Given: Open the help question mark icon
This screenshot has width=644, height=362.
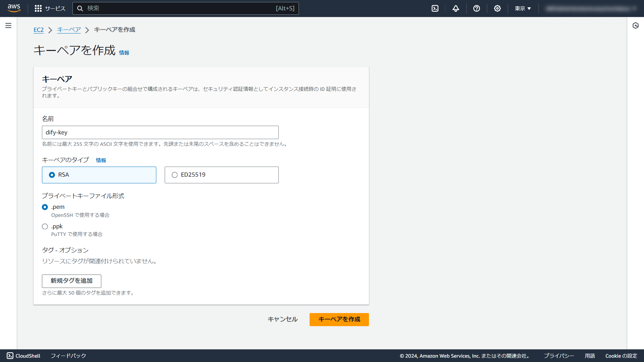Looking at the screenshot, I should [476, 8].
